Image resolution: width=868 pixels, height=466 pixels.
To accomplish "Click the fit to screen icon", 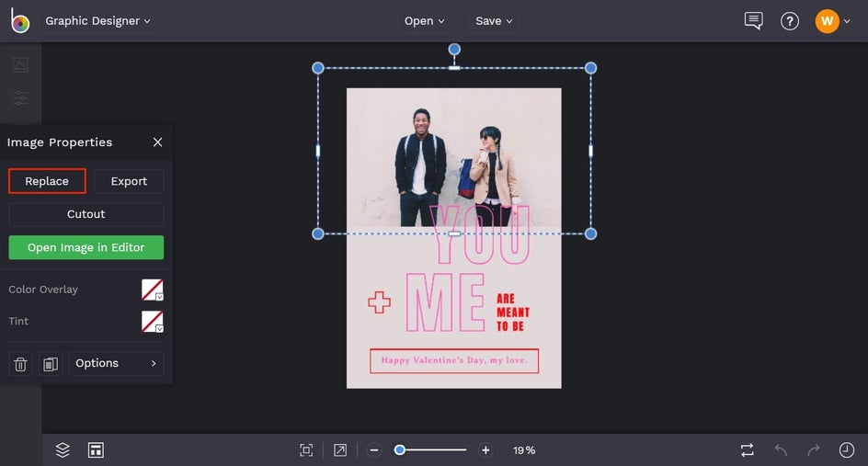I will tap(306, 450).
